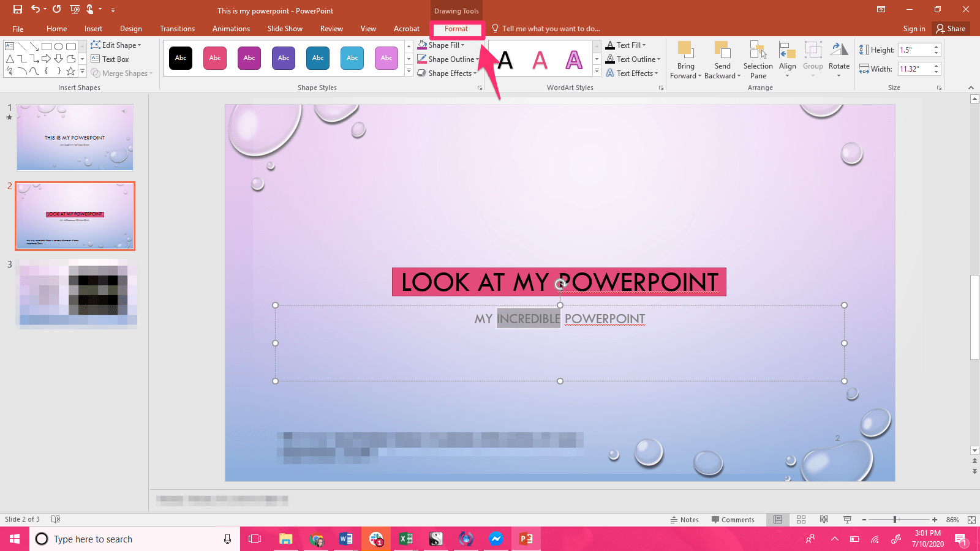
Task: Click the shape Width input field
Action: [x=915, y=69]
